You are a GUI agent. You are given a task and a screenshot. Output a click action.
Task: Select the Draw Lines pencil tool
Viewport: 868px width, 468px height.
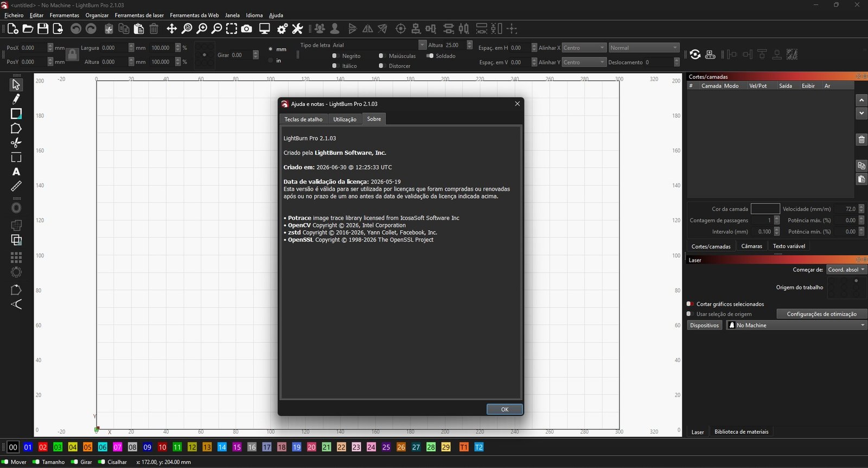click(16, 99)
